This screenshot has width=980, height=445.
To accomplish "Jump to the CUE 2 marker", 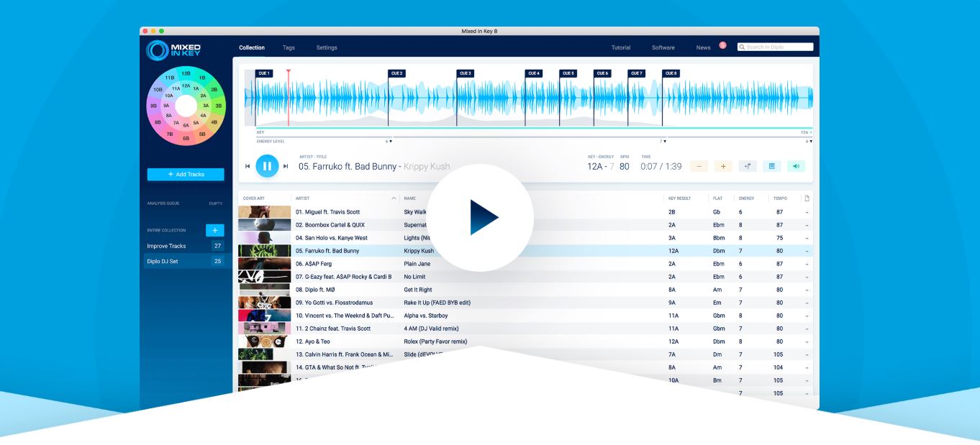I will click(396, 73).
